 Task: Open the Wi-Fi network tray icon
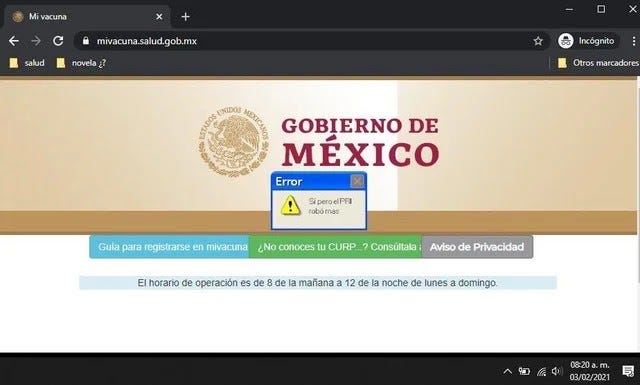[x=541, y=371]
